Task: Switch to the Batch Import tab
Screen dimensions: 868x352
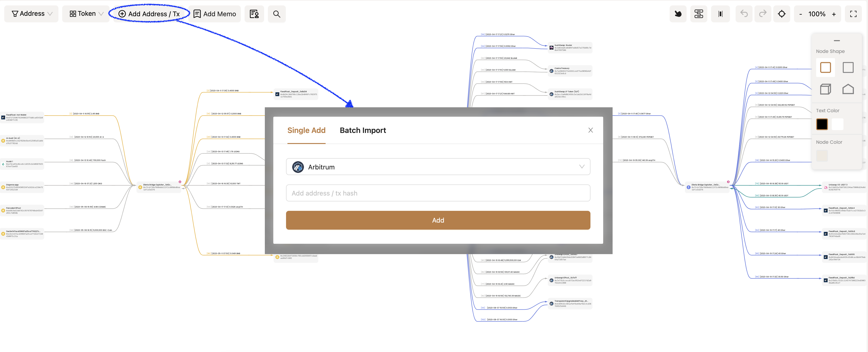Action: coord(363,130)
